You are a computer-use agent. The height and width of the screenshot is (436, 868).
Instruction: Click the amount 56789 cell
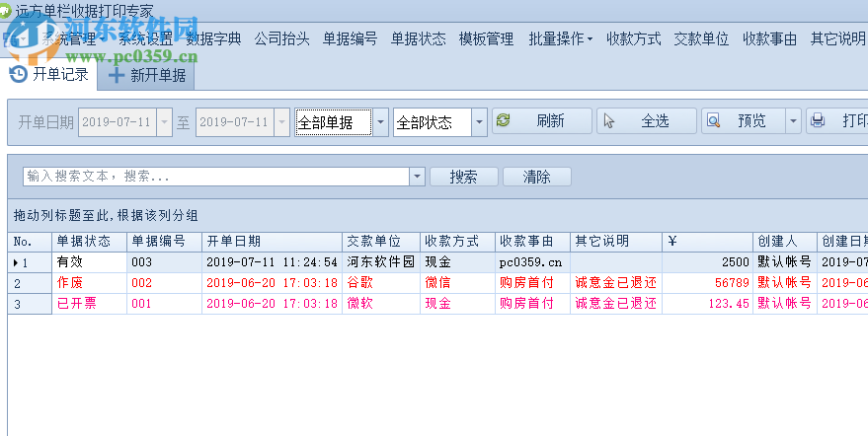tap(707, 283)
